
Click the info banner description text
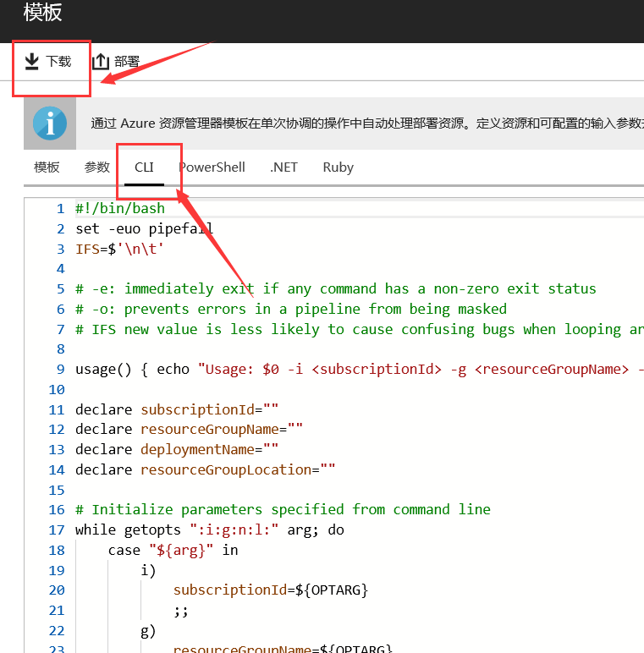[x=364, y=123]
